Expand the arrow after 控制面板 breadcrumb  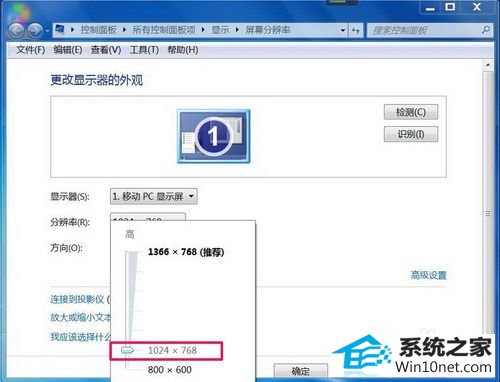[124, 30]
